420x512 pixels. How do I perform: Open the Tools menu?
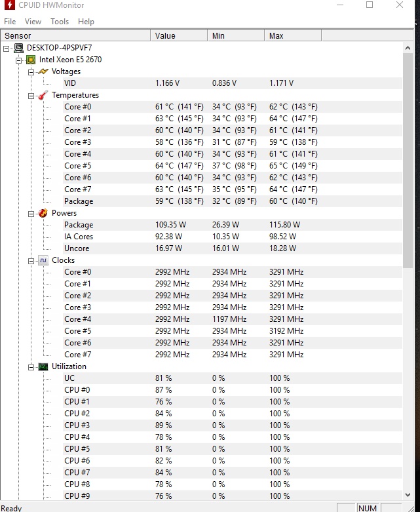point(60,22)
